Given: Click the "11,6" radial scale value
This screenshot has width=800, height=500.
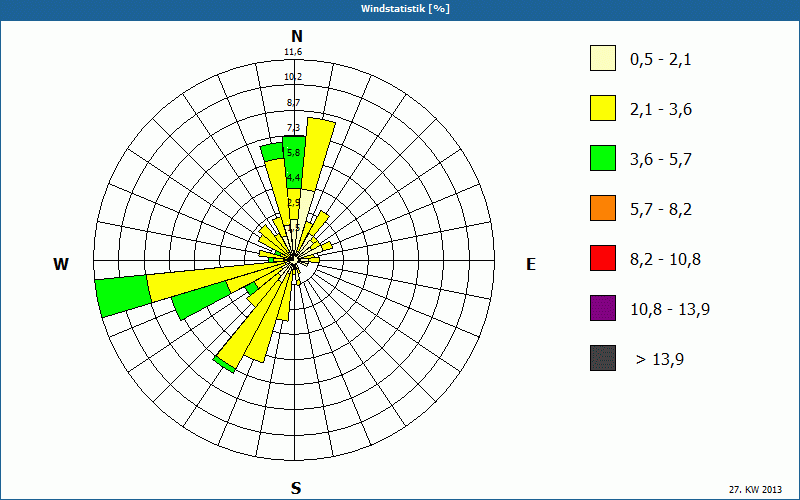Looking at the screenshot, I should [x=293, y=52].
